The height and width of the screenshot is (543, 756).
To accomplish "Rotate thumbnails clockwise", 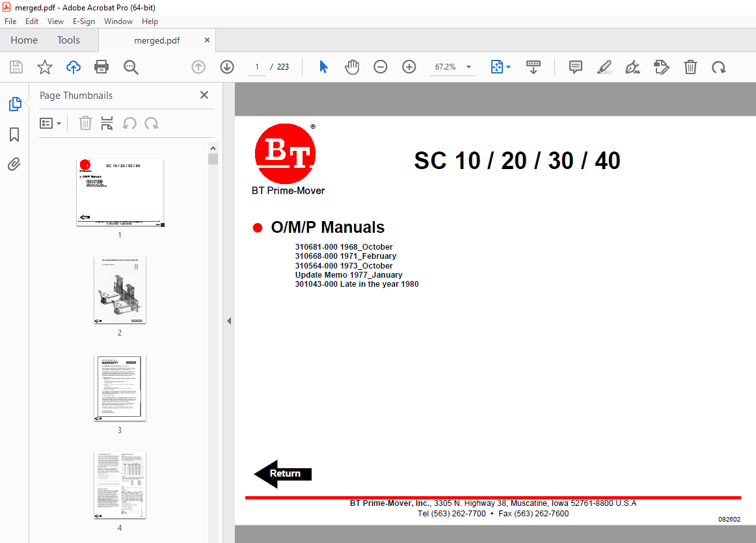I will pyautogui.click(x=152, y=124).
